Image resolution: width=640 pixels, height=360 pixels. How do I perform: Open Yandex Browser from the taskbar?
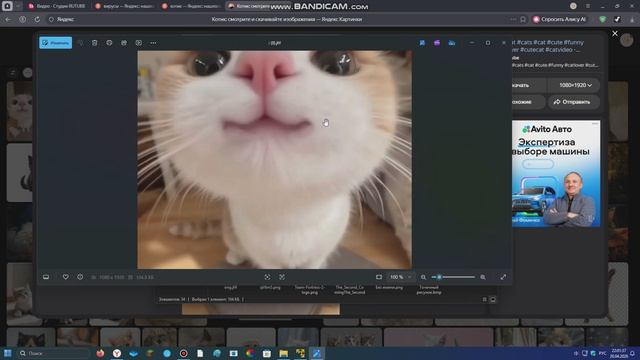tap(117, 353)
